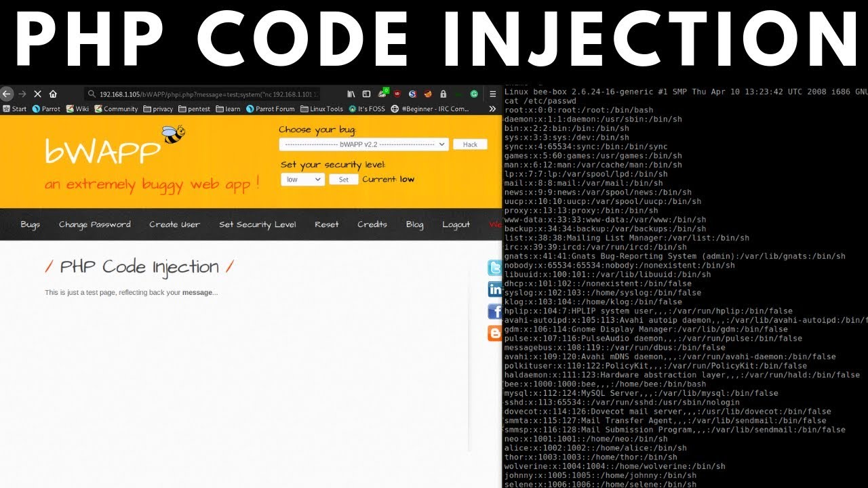868x488 pixels.
Task: Expand the pentest bookmark folder
Action: [195, 108]
